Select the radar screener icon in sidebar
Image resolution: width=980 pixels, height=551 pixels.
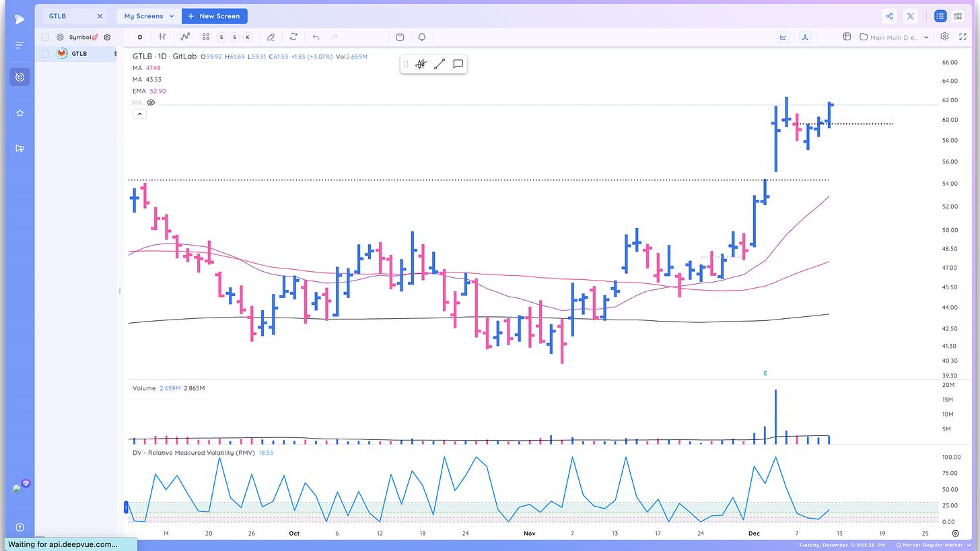20,77
